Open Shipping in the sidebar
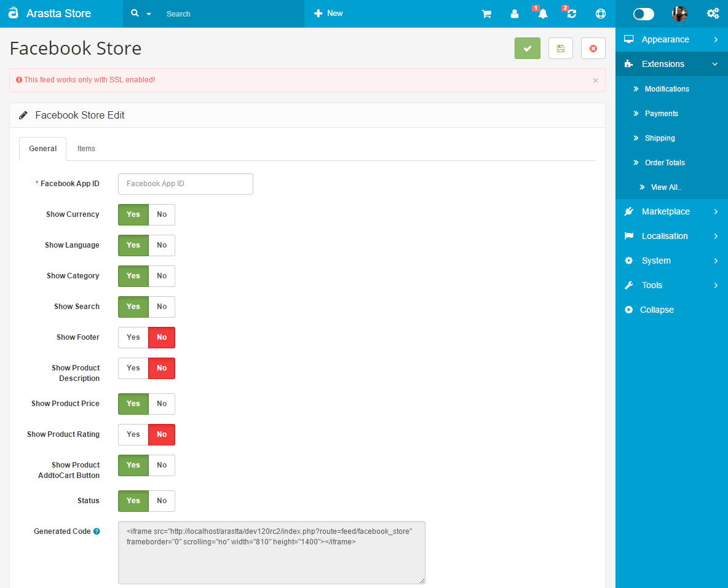The width and height of the screenshot is (728, 588). point(660,138)
